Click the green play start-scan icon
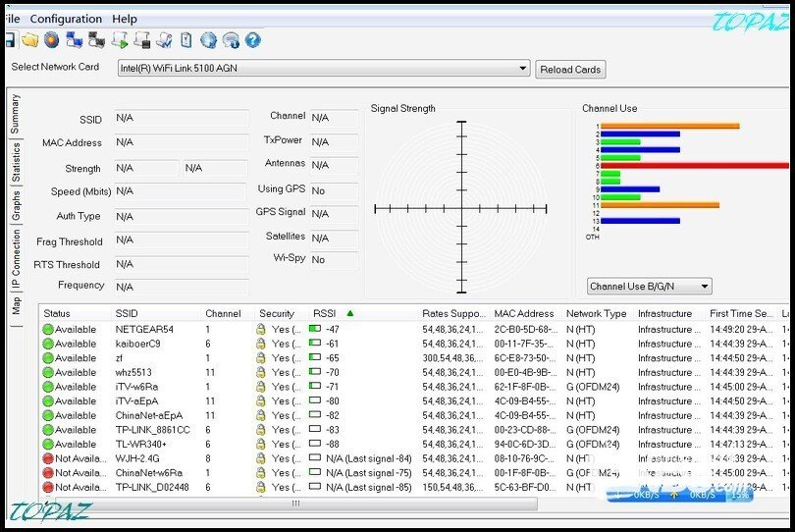 [119, 40]
